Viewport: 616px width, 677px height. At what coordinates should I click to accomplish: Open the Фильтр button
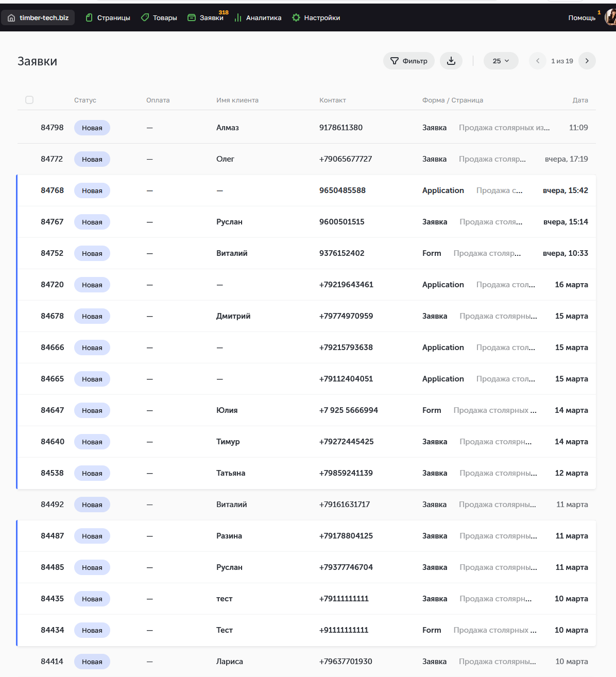(x=409, y=61)
